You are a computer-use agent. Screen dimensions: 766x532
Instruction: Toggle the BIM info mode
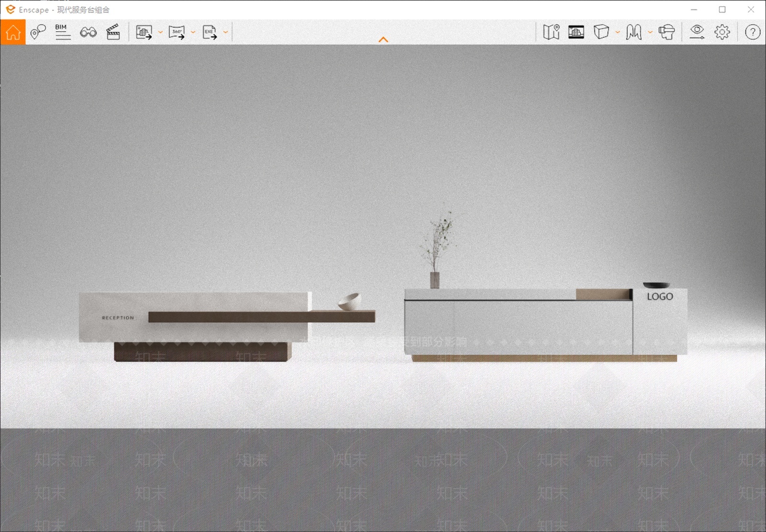[x=63, y=32]
